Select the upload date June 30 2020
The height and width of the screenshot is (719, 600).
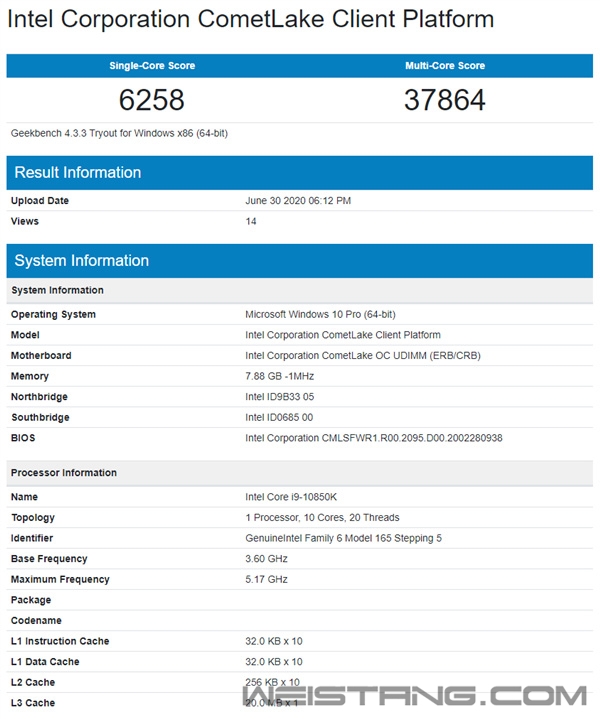point(298,201)
